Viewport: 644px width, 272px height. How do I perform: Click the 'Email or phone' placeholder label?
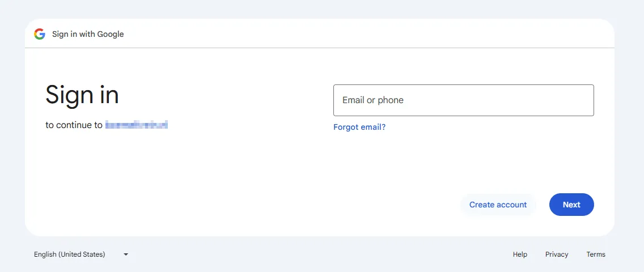(373, 100)
